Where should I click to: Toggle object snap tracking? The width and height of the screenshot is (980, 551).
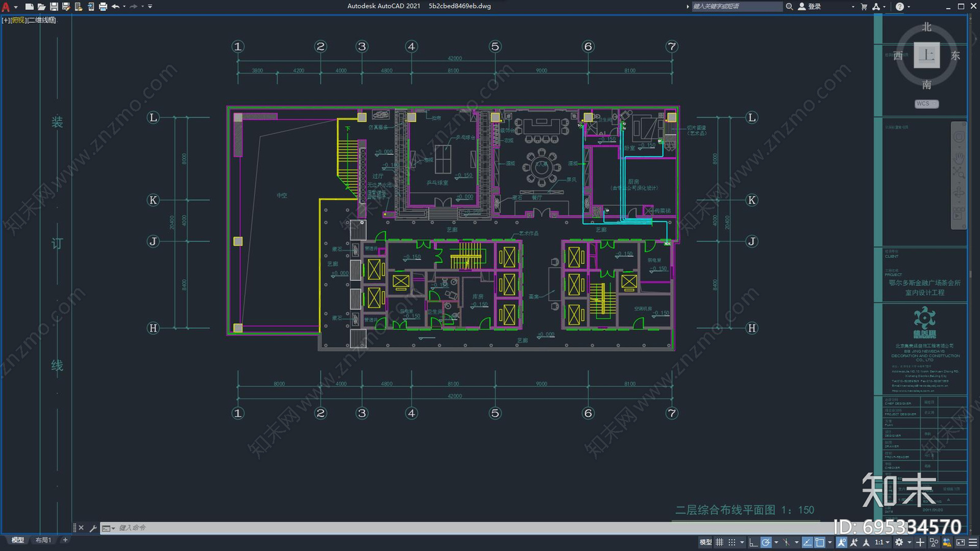(807, 542)
